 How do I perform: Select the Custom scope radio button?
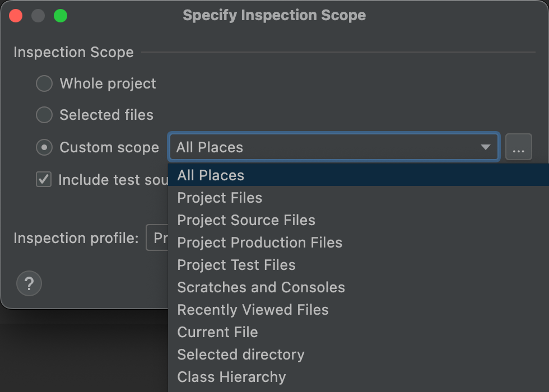pyautogui.click(x=44, y=147)
